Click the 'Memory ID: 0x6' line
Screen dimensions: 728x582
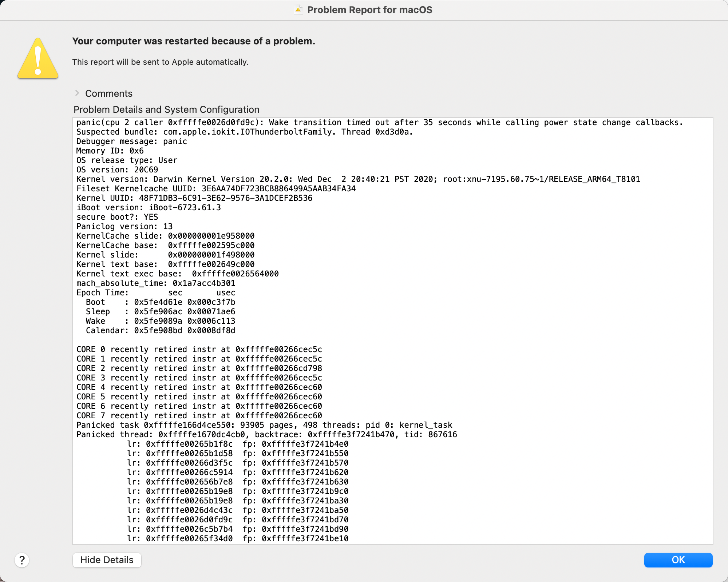[x=110, y=151]
